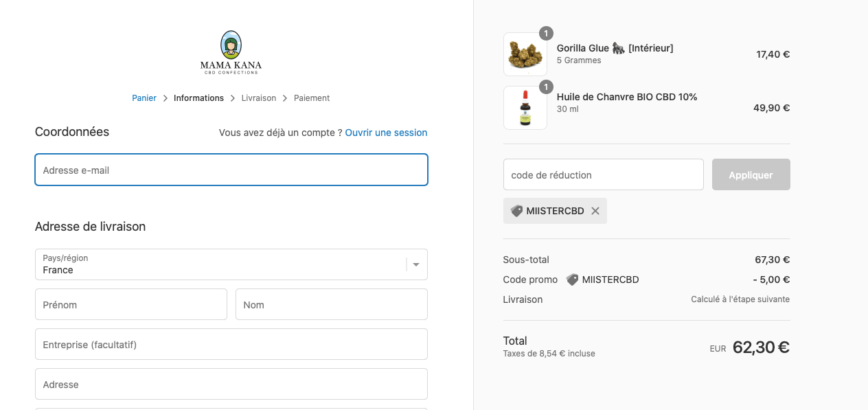The width and height of the screenshot is (868, 410).
Task: Focus the code de réduction field
Action: pos(604,174)
